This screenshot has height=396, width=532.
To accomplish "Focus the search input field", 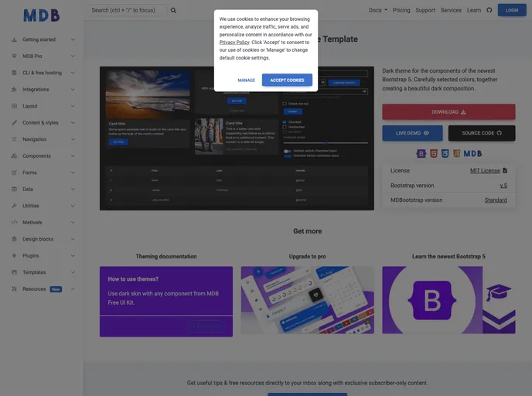I will point(128,10).
